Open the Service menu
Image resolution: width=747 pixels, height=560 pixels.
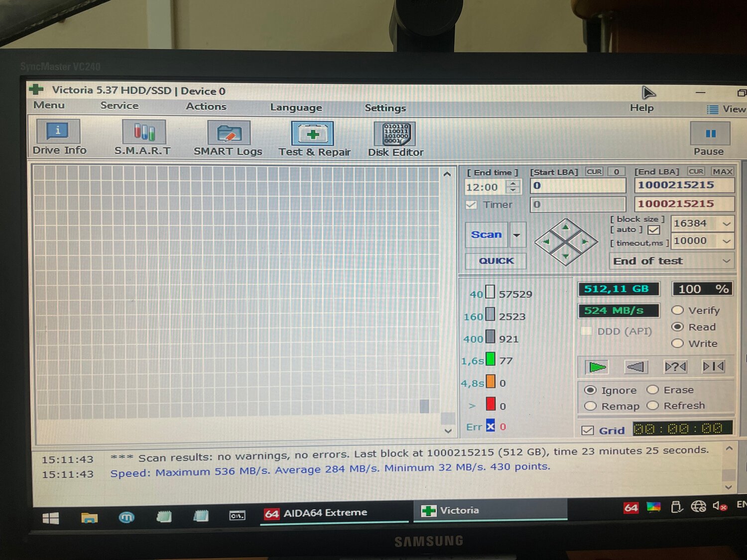pos(120,106)
